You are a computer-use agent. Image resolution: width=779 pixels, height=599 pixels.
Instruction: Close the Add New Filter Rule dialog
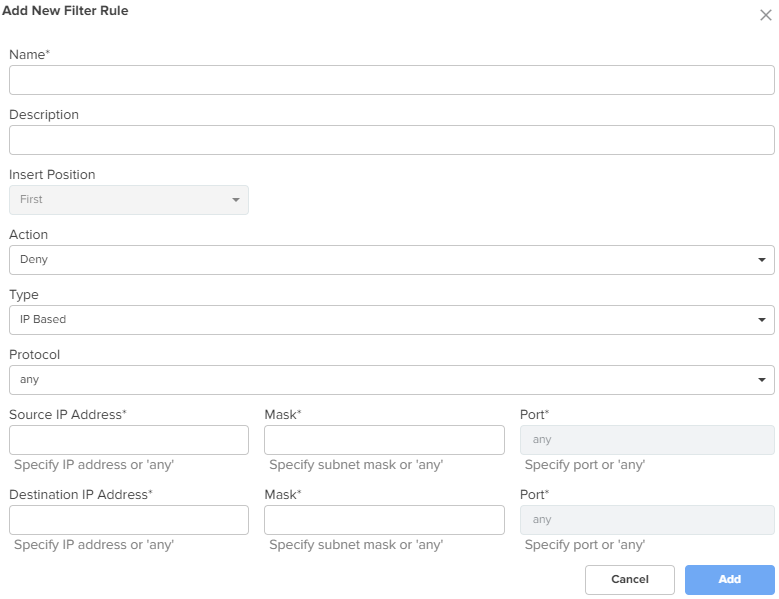click(x=766, y=15)
